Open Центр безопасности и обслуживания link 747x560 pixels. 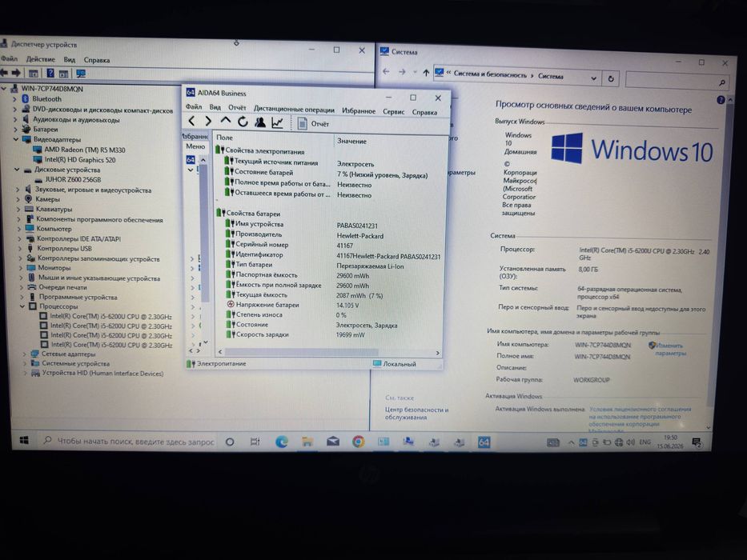pos(416,414)
